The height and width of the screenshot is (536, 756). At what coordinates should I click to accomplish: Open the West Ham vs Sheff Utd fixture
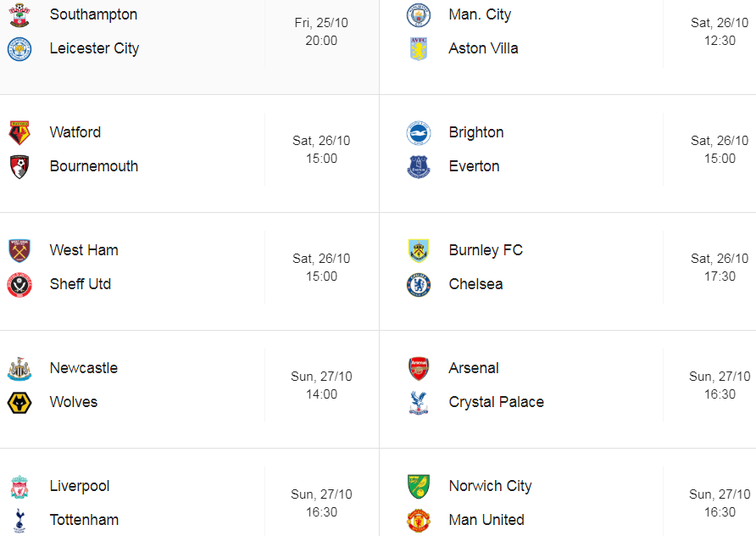pyautogui.click(x=190, y=271)
